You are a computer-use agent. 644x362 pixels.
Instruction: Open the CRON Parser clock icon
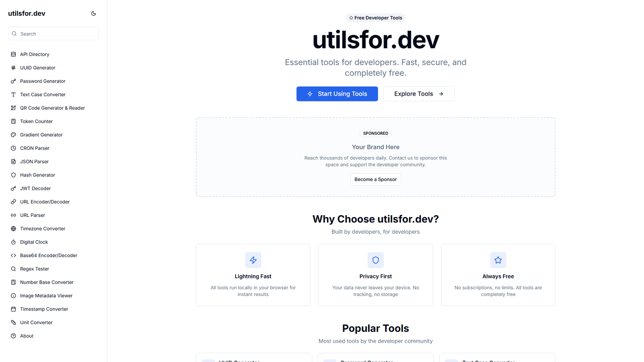point(14,148)
